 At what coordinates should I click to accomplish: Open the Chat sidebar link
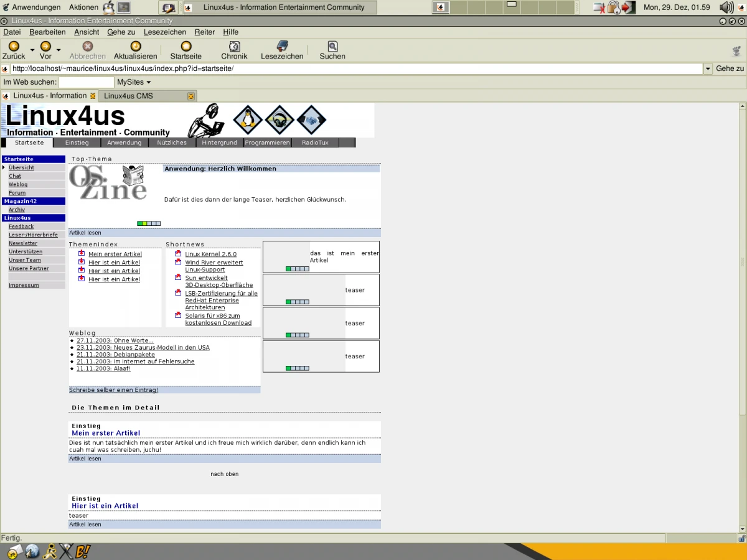point(15,176)
